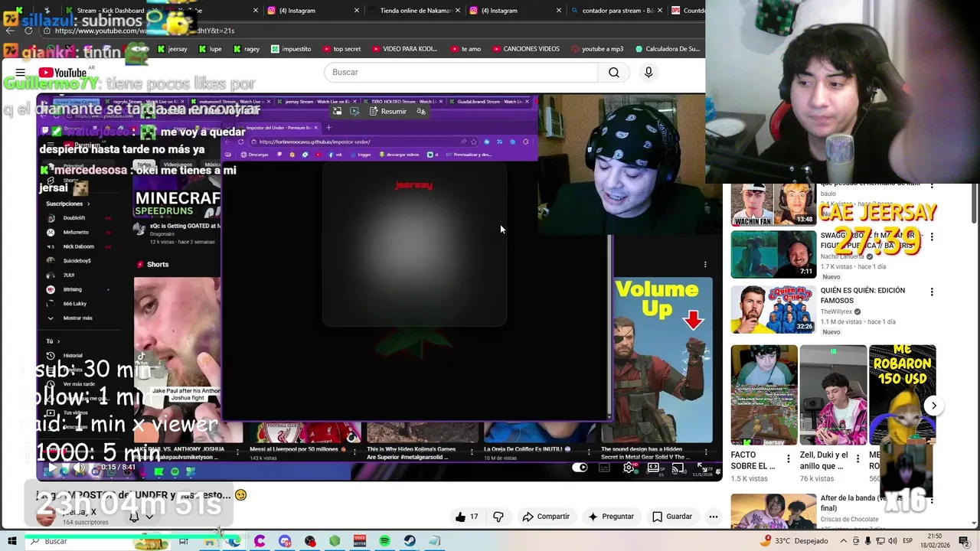Start voice search with the microphone icon

click(x=648, y=72)
